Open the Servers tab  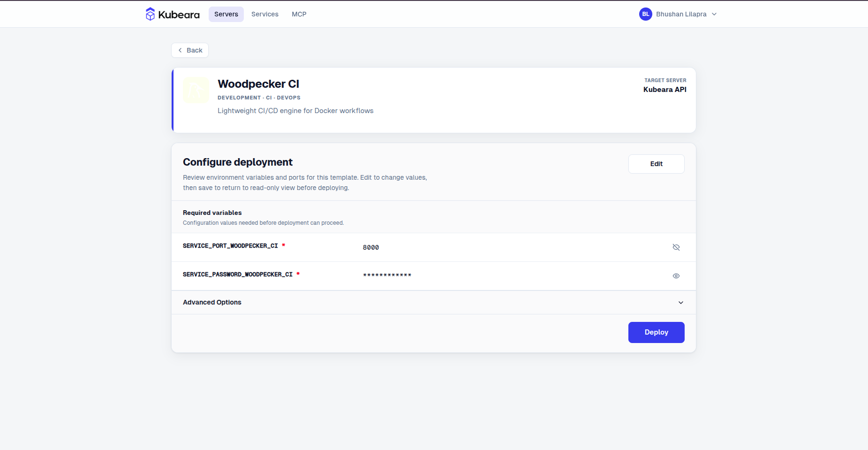(x=226, y=14)
